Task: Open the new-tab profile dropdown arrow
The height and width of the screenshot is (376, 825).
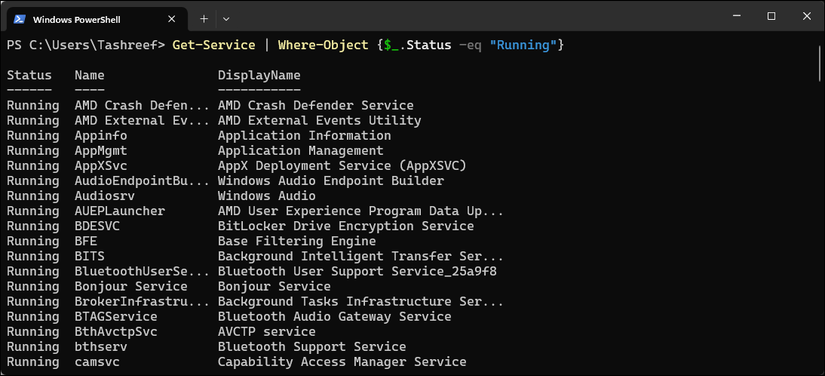Action: click(x=226, y=19)
